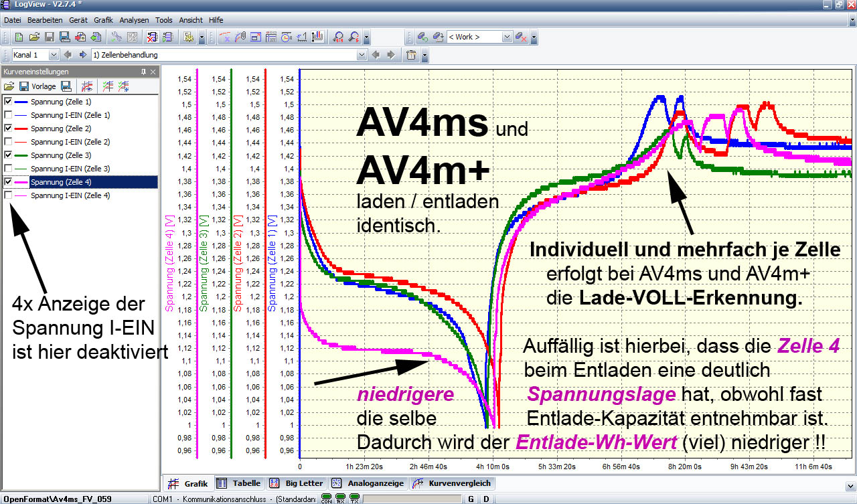
Task: Click the save disk icon beside Vorlage
Action: 24,86
